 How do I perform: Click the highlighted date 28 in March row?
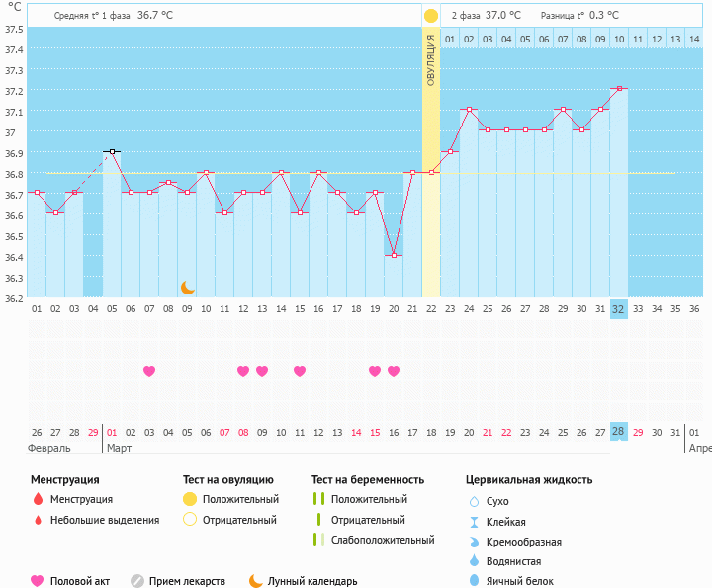pos(619,432)
